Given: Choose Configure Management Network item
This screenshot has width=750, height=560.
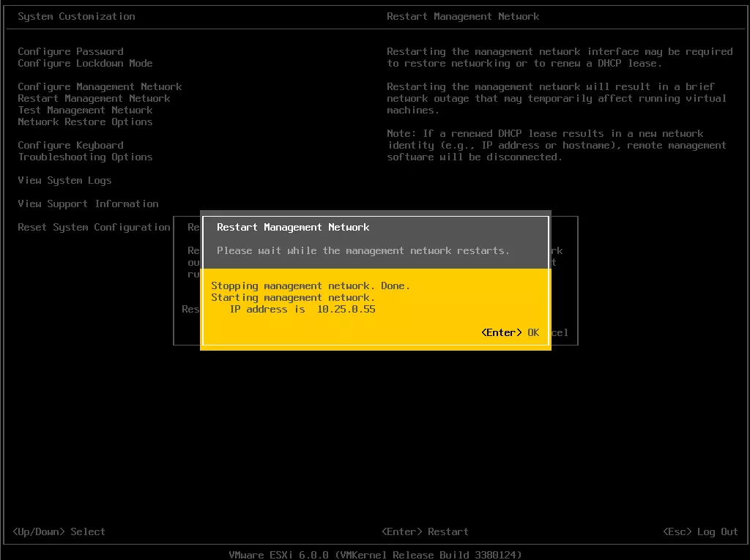Looking at the screenshot, I should (100, 86).
